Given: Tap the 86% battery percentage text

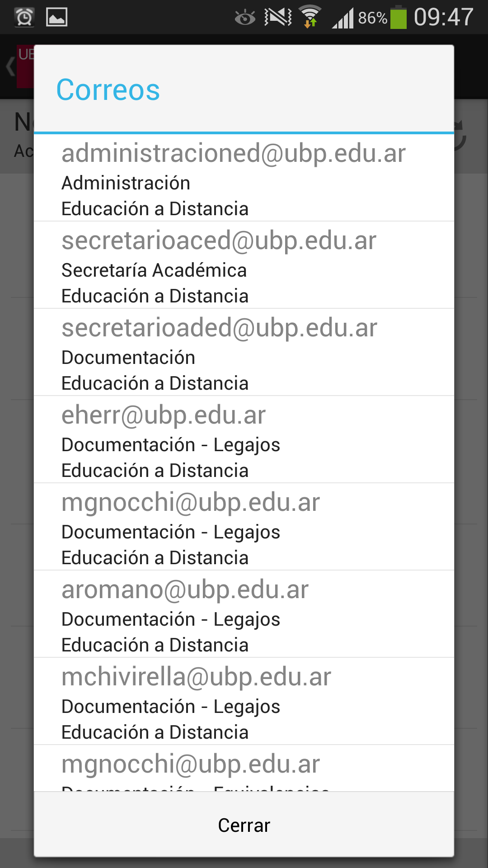Looking at the screenshot, I should click(372, 18).
